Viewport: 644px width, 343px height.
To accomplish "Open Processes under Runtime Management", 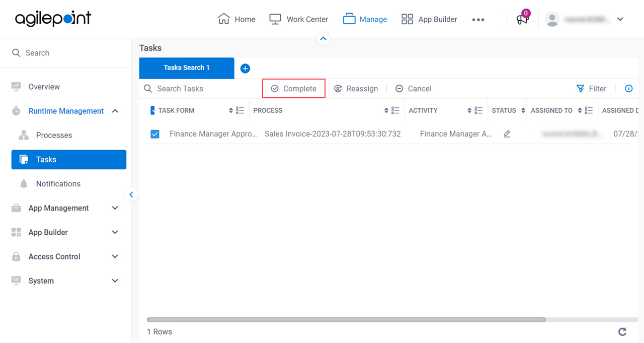I will click(54, 135).
